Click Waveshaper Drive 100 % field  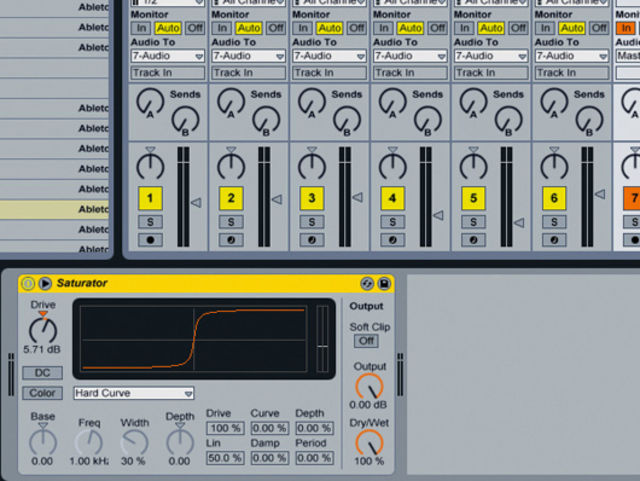(225, 428)
